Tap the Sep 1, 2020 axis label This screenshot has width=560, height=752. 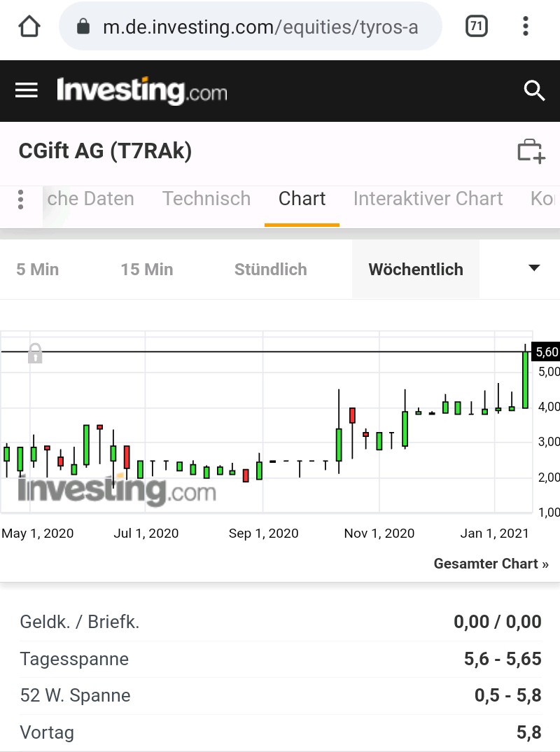[263, 534]
